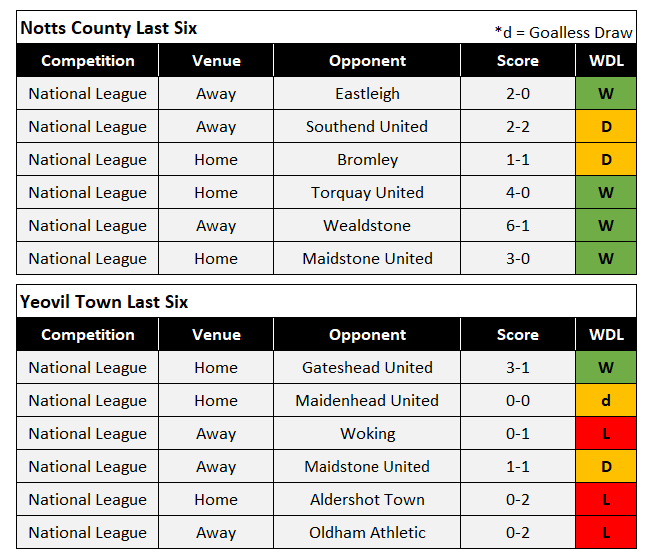Click the Score header in Yeovil Town table
The width and height of the screenshot is (653, 559).
(518, 335)
